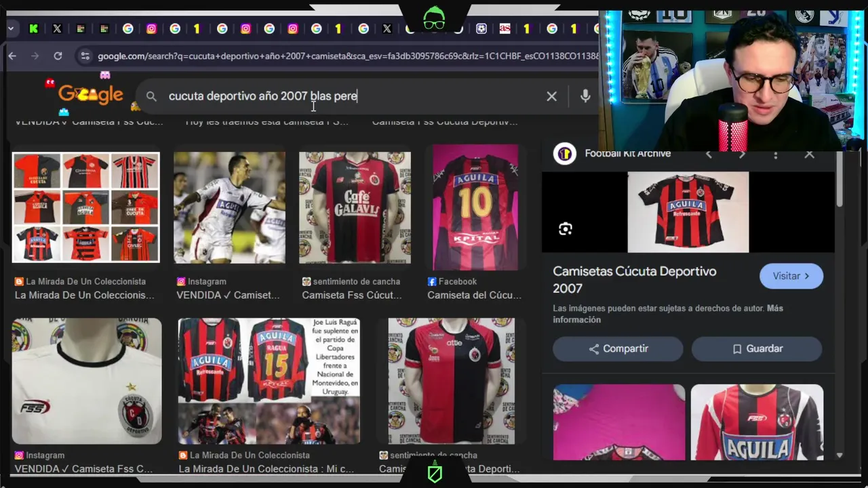This screenshot has height=488, width=868.
Task: Switch to the AS newspaper tab
Action: pyautogui.click(x=505, y=28)
